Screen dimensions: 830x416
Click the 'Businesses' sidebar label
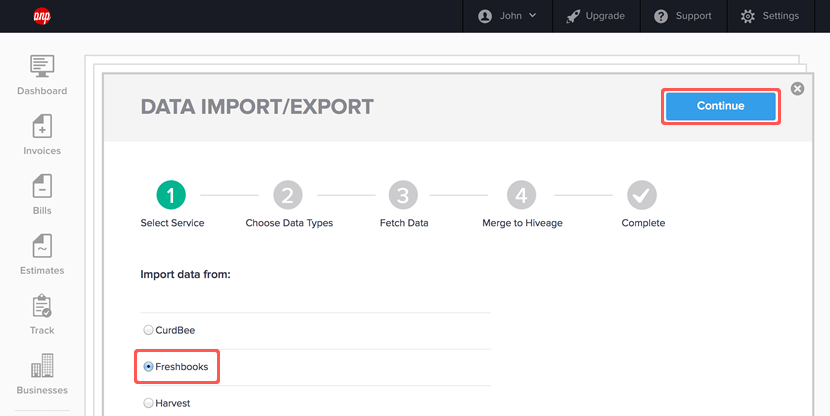42,390
